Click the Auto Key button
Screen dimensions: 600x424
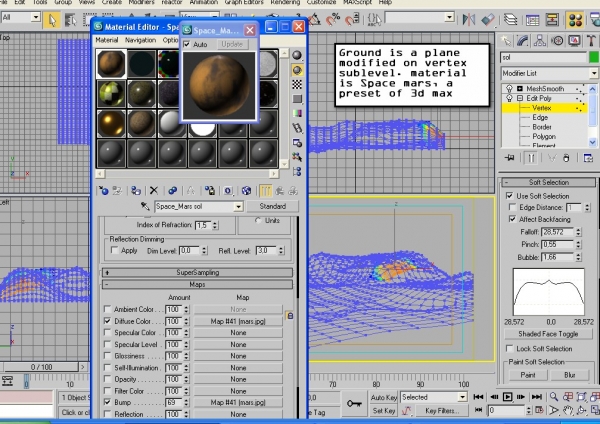coord(383,398)
